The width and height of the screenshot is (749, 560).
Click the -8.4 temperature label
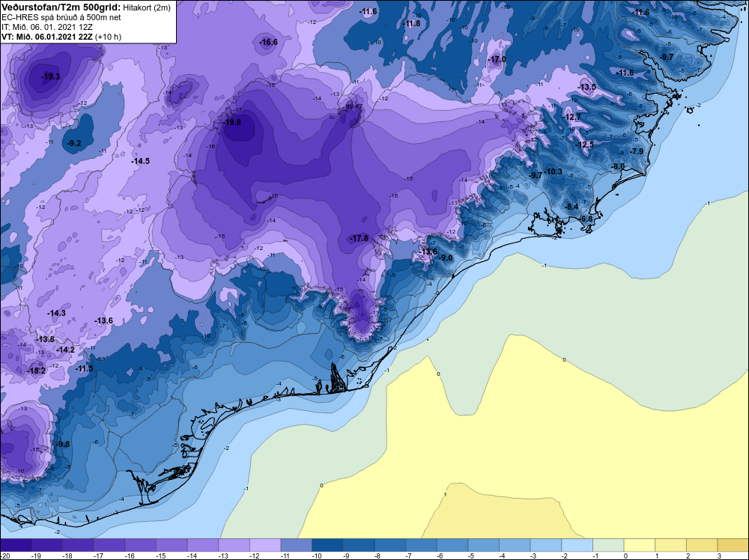[571, 207]
